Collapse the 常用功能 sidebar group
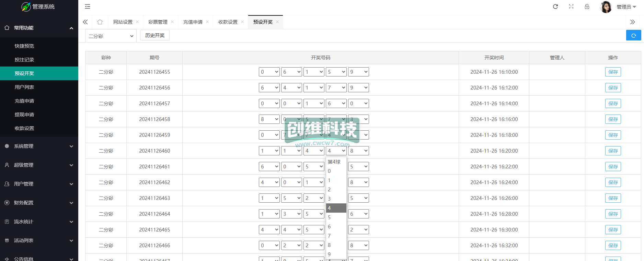Image resolution: width=644 pixels, height=261 pixels. [x=39, y=28]
